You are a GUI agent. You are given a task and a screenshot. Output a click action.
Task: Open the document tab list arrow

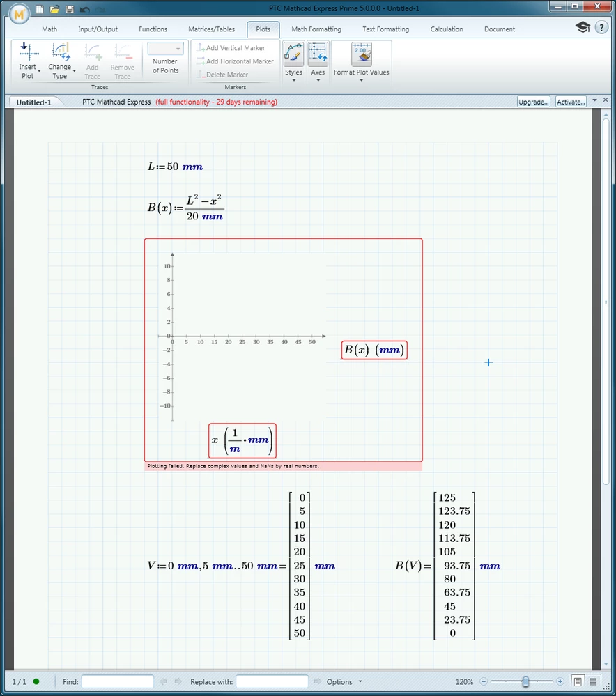click(x=594, y=100)
